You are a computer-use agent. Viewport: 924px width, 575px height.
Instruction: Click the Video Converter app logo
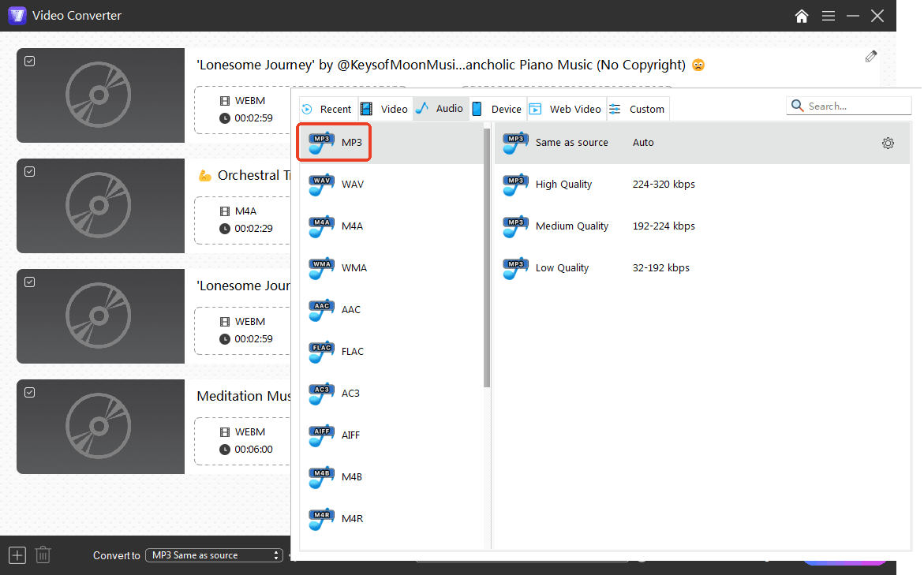[17, 15]
